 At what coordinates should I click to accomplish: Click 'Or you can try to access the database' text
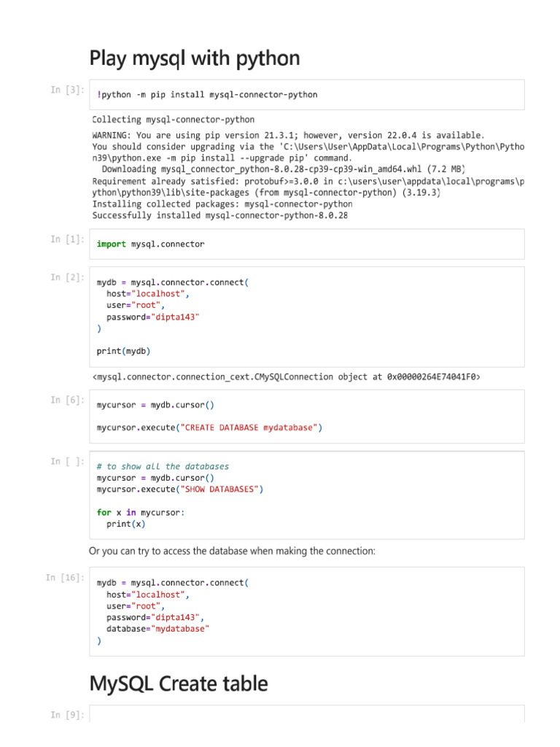232,551
